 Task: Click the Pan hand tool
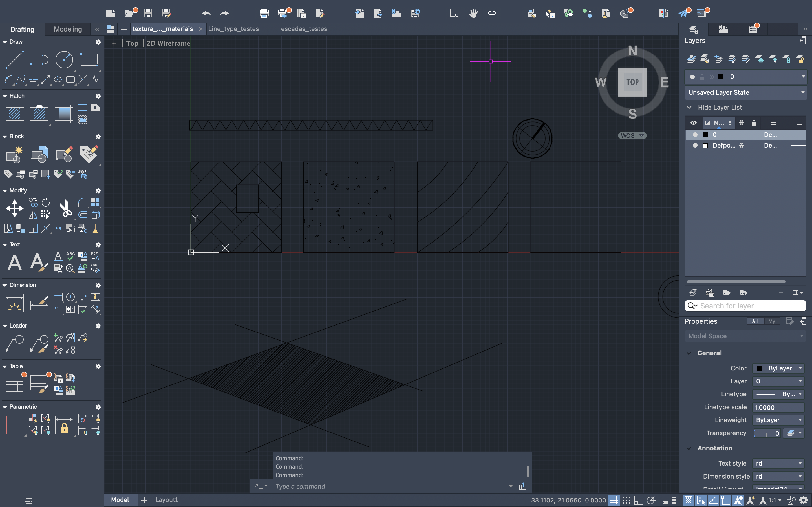[x=473, y=13]
